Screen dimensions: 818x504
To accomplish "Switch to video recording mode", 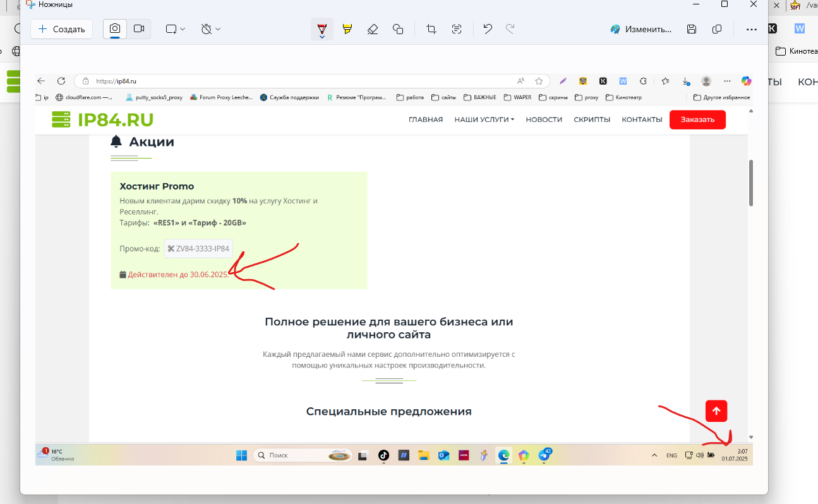I will [139, 29].
